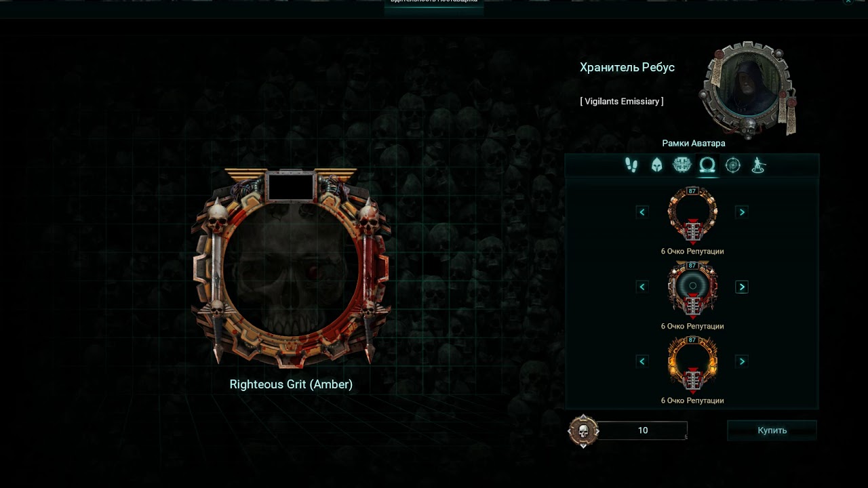Show next frame in the bottom row
The image size is (868, 488).
[x=742, y=361]
